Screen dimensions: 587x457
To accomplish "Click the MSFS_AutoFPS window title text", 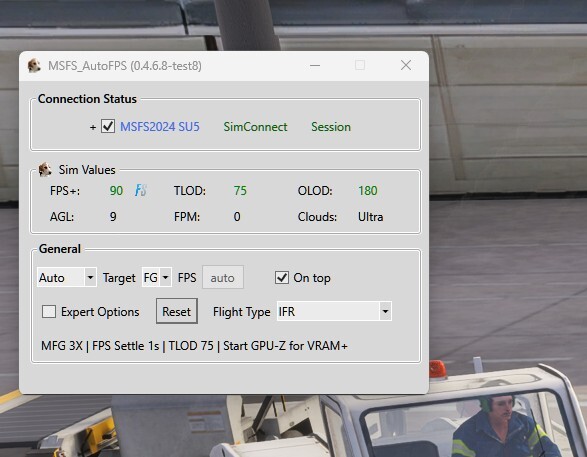I will [x=125, y=66].
